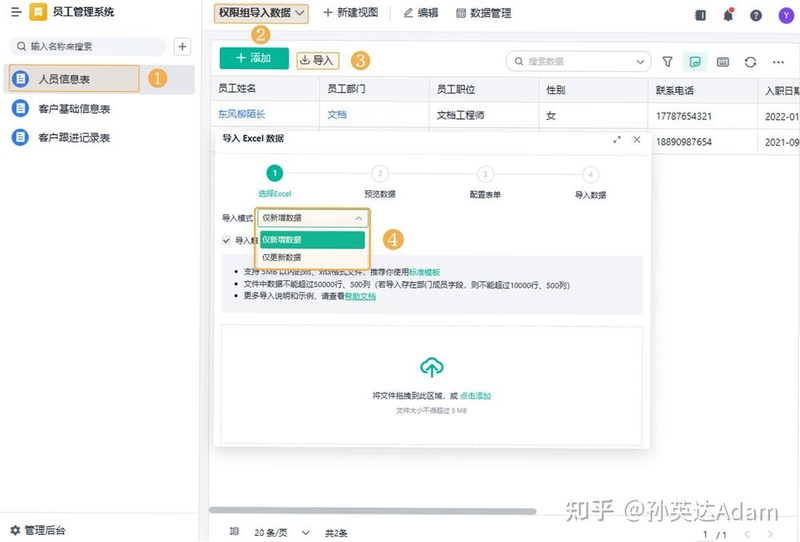The image size is (800, 542).
Task: Open the help question mark icon
Action: coord(756,15)
